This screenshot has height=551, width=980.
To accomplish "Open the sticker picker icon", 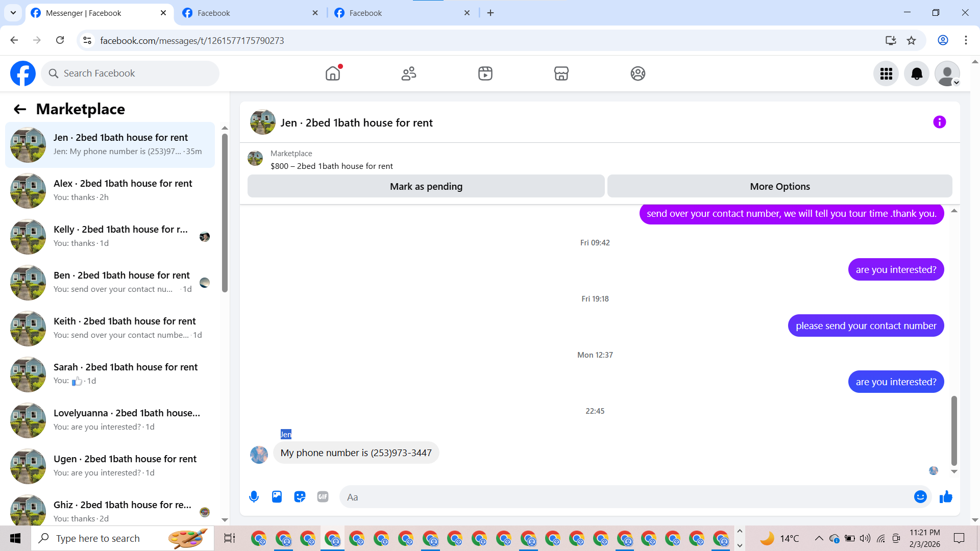I will 300,497.
